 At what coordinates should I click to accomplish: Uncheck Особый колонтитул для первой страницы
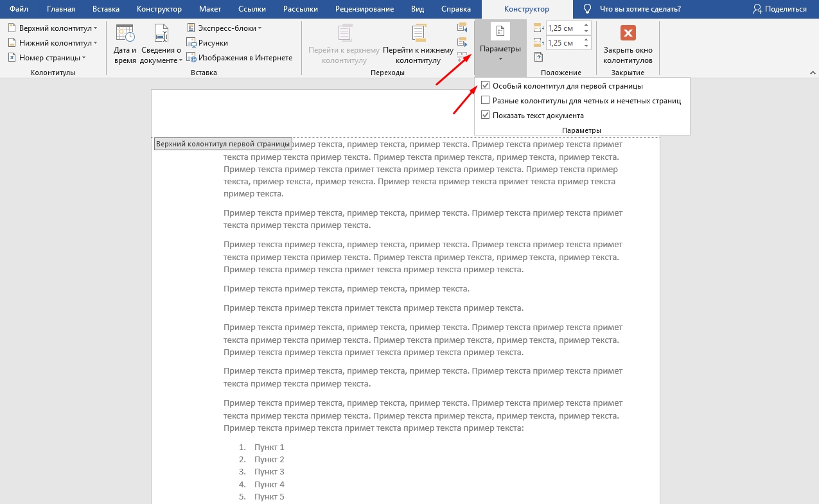pos(486,85)
